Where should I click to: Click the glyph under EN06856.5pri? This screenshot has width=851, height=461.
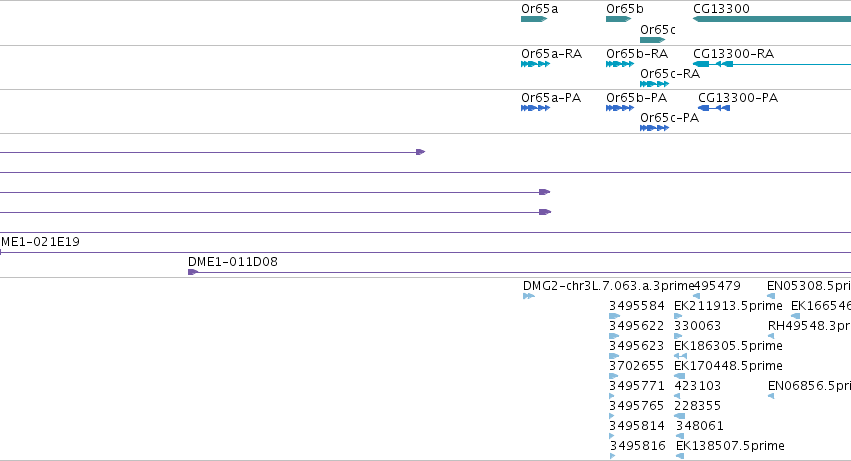(x=771, y=396)
